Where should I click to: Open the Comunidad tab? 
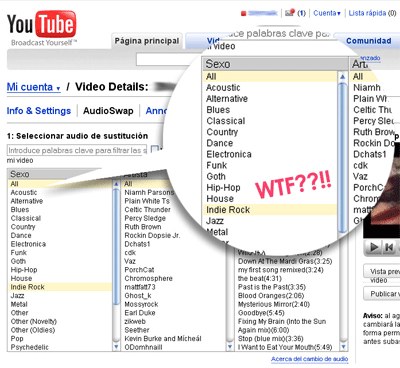click(x=368, y=41)
